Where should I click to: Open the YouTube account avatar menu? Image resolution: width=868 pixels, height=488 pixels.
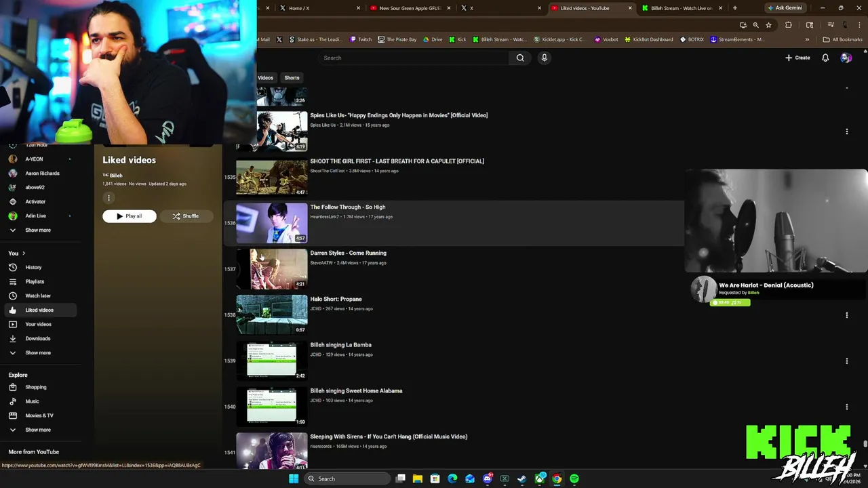tap(846, 58)
